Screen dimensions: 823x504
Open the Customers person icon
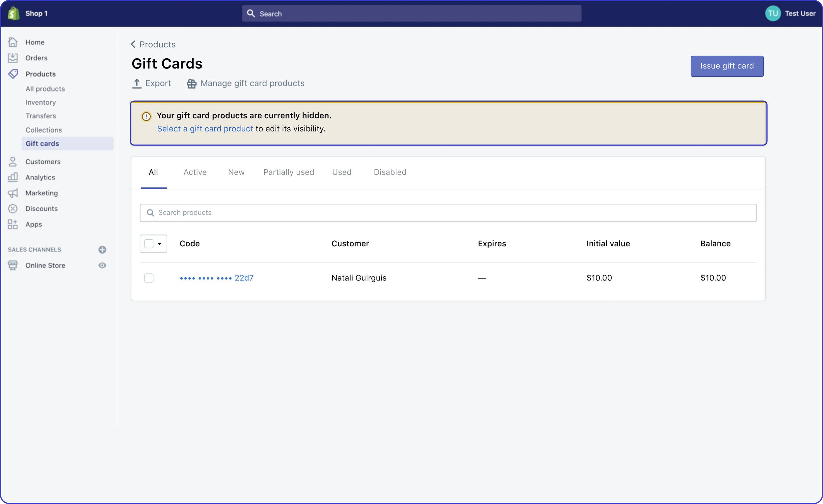pos(13,162)
